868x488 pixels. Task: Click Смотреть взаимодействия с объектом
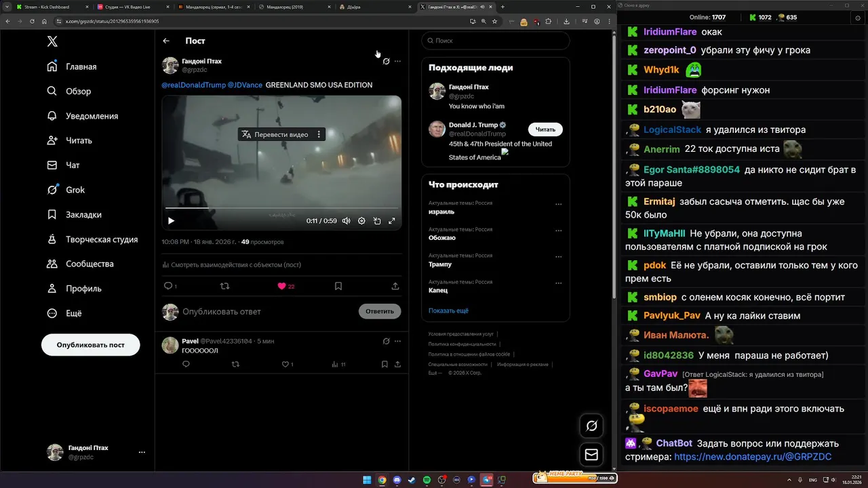[x=231, y=265]
